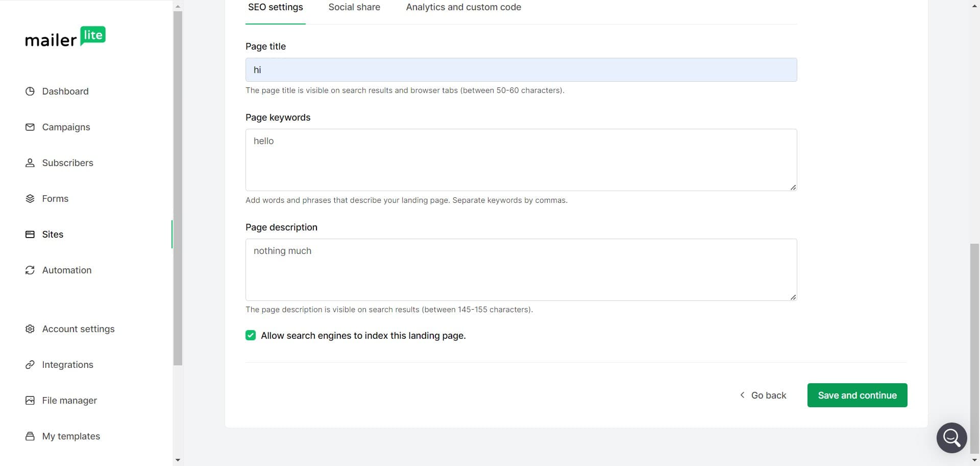Click the Integrations link icon
The image size is (980, 466).
tap(30, 365)
